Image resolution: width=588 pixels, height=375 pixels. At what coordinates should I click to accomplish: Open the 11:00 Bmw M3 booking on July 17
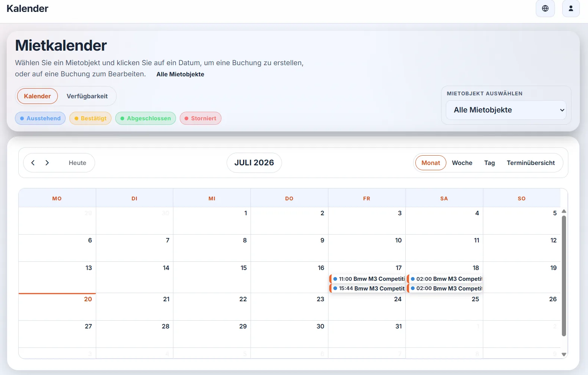(367, 279)
